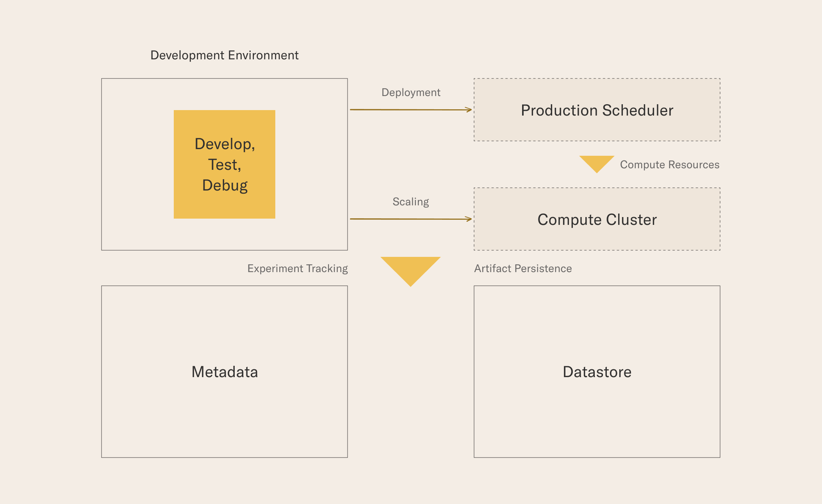Click the Deployment arrow label
This screenshot has width=822, height=504.
click(411, 93)
